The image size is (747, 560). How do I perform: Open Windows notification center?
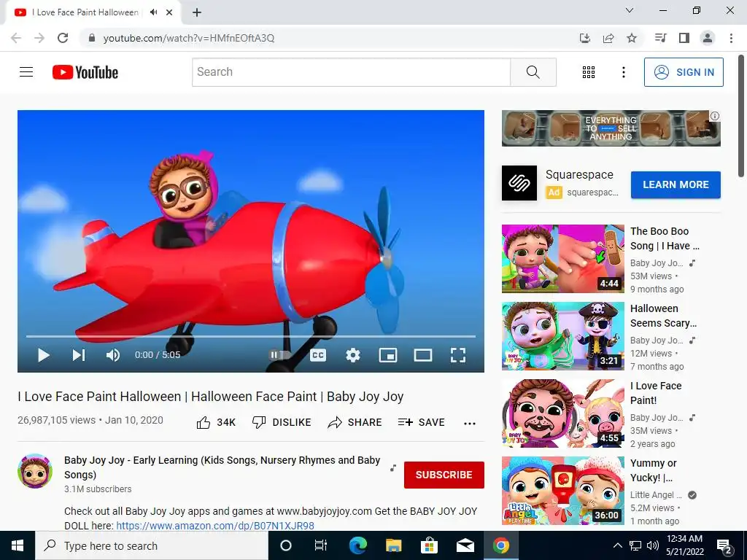(x=724, y=546)
